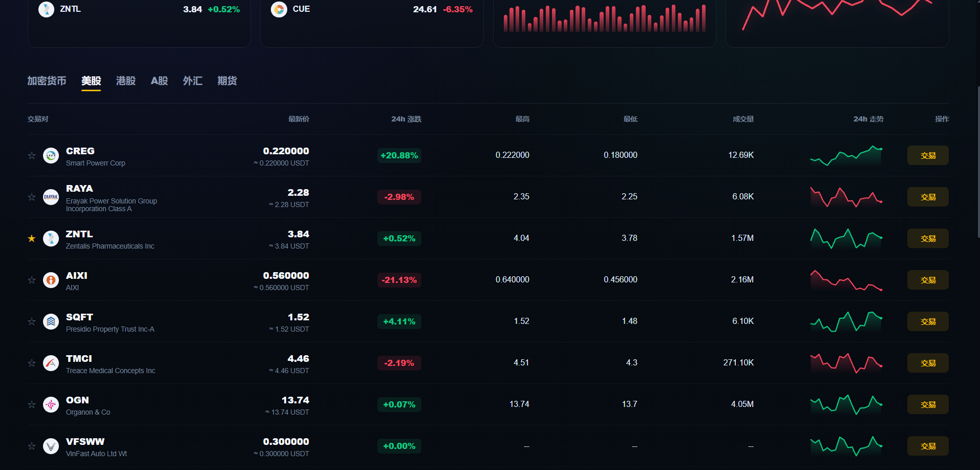Click the CUE logo in top card
Viewport: 980px width, 470px height.
279,9
